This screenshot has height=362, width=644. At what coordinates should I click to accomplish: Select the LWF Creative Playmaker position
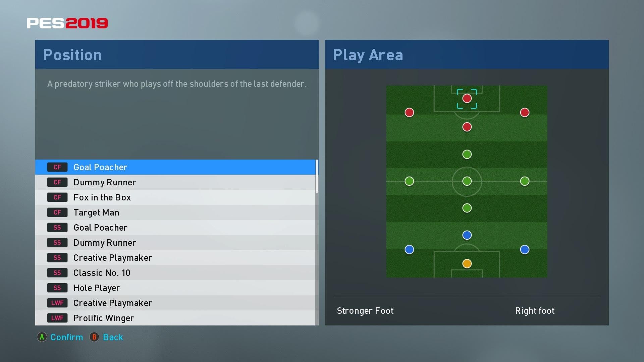pos(176,303)
